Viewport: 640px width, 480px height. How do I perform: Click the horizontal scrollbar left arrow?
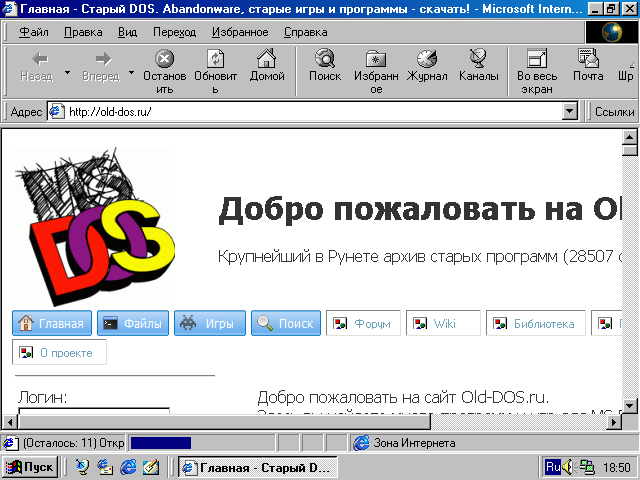coord(10,422)
